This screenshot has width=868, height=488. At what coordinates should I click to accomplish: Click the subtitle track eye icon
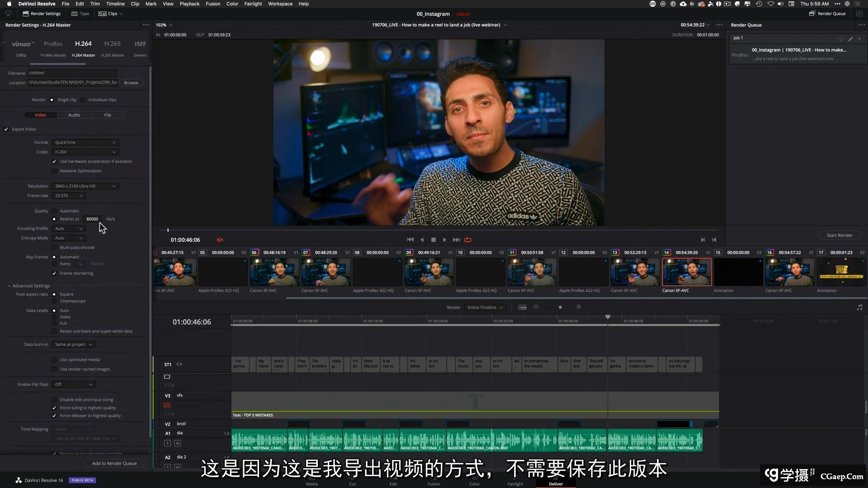[x=179, y=364]
